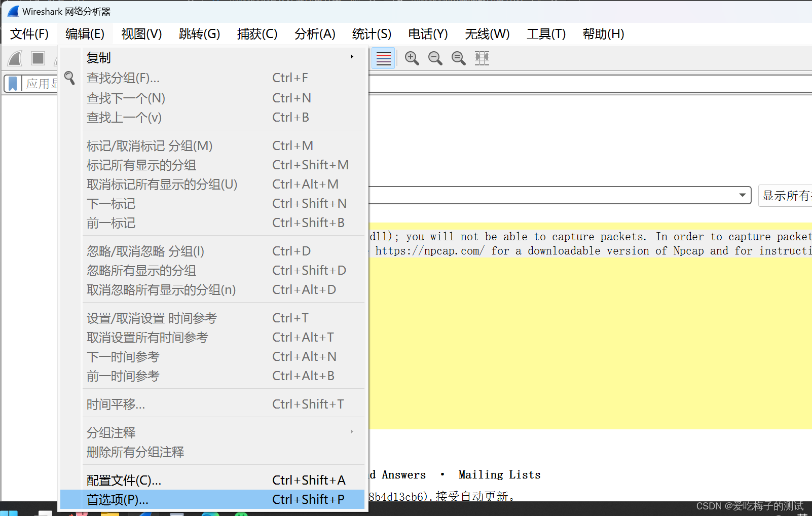
Task: Select 忽略/取消忽略 分组(I) entry
Action: tap(212, 251)
